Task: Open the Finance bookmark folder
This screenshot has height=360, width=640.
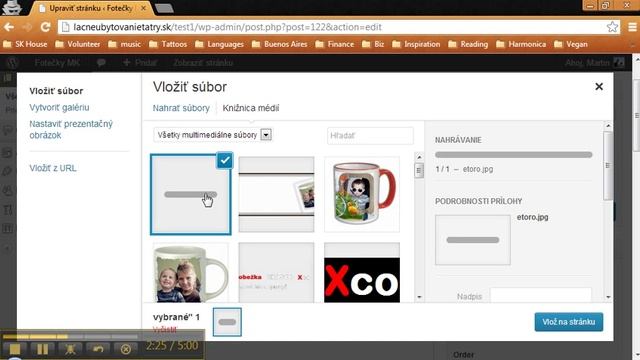Action: click(x=335, y=44)
